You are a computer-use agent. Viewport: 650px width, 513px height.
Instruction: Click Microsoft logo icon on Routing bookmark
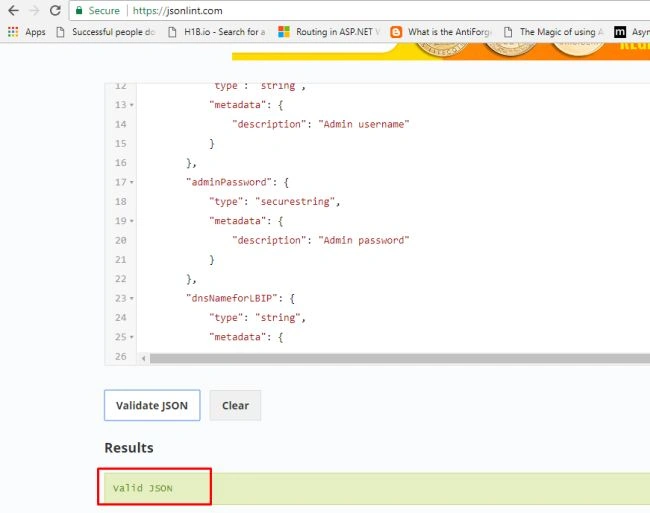click(x=284, y=32)
